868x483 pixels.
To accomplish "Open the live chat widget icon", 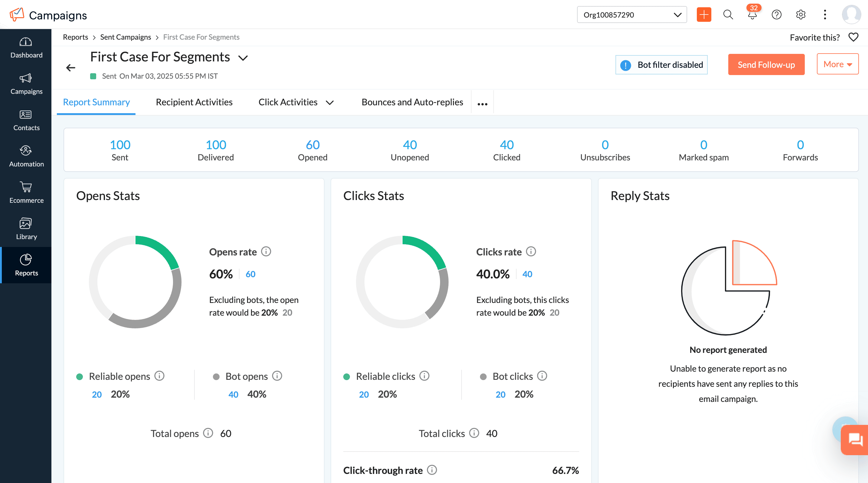I will [855, 439].
